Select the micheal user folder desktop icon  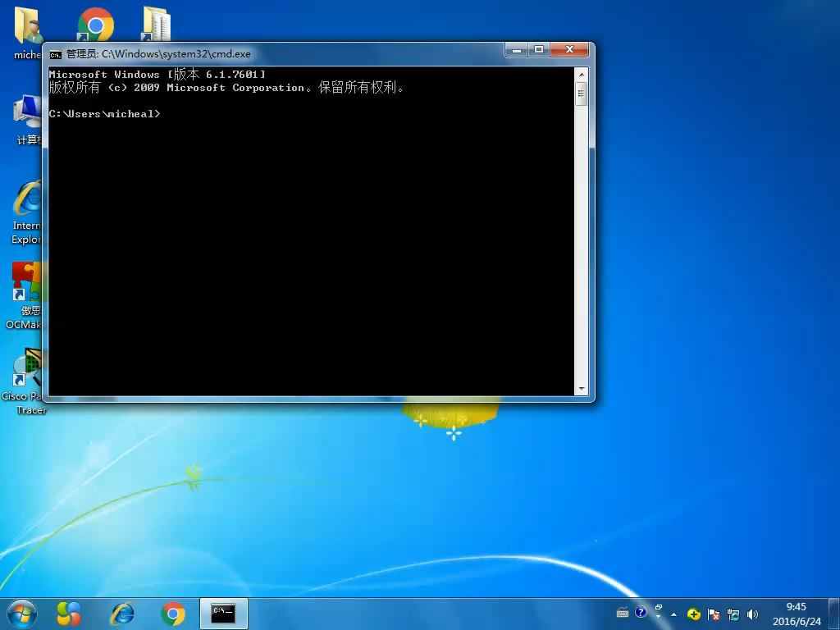(x=27, y=33)
